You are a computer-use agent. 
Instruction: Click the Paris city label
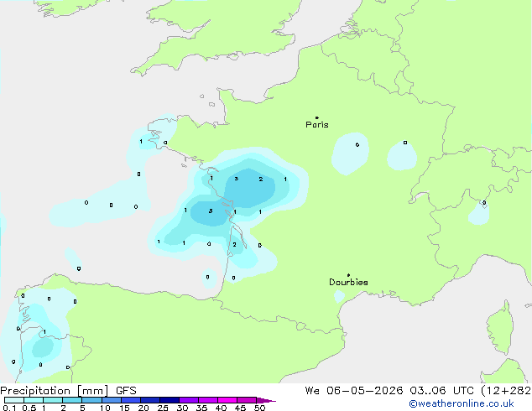click(317, 124)
